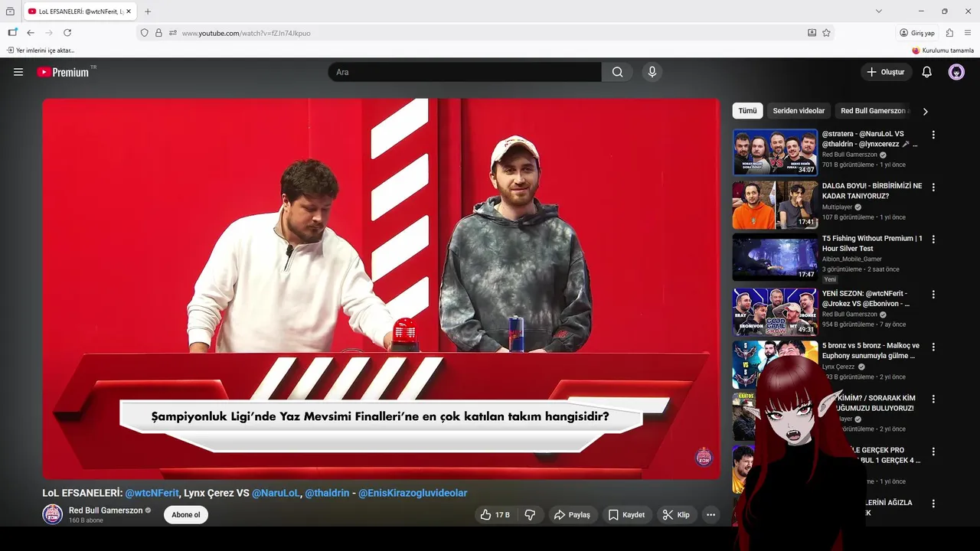
Task: Open title 'T5 Fishing Without Premium'
Action: (x=872, y=243)
